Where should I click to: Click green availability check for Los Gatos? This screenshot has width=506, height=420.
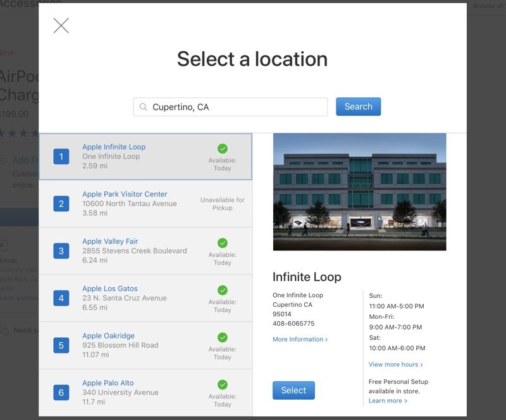tap(223, 290)
